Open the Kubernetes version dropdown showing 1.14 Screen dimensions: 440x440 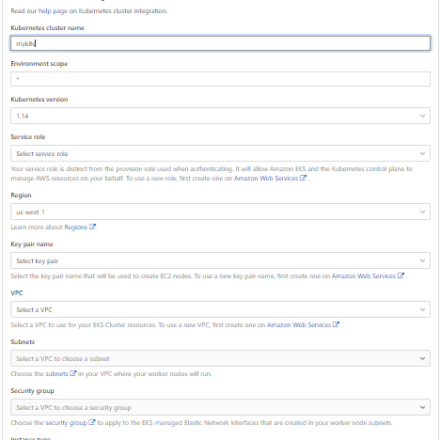pos(220,116)
